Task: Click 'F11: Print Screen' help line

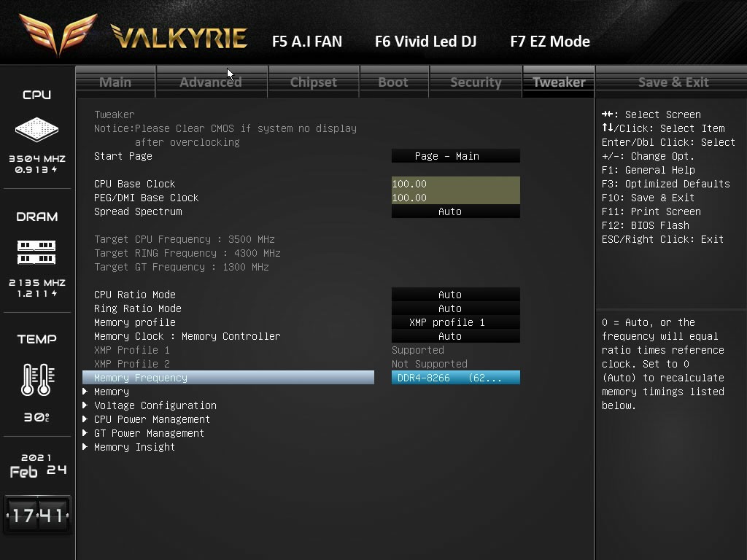Action: coord(651,211)
